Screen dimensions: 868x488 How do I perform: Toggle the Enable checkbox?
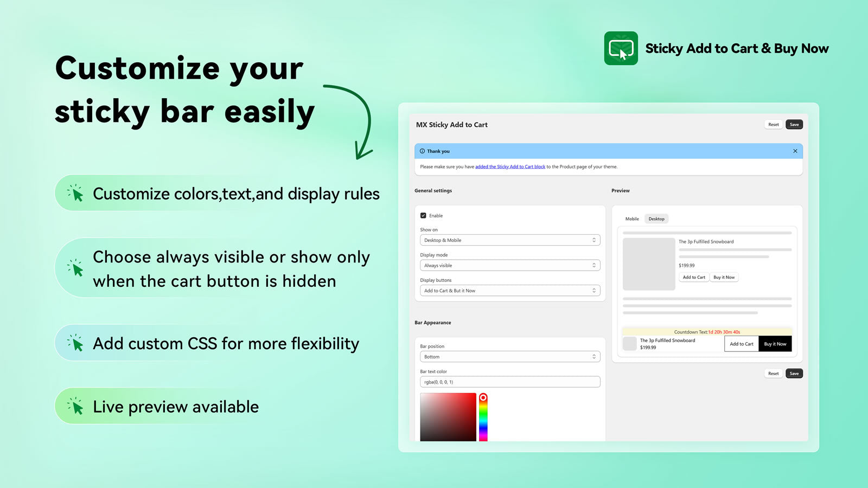pos(423,216)
